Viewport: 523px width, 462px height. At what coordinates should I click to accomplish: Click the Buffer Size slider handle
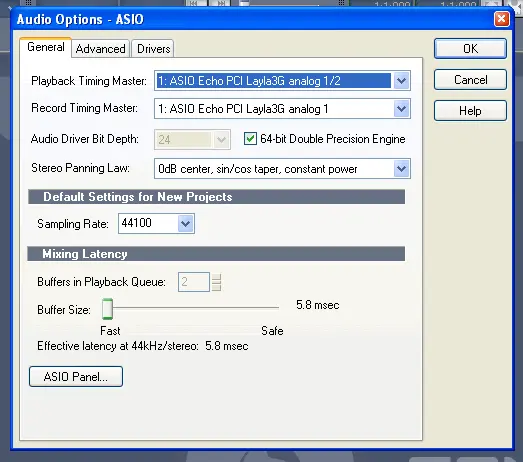coord(107,309)
